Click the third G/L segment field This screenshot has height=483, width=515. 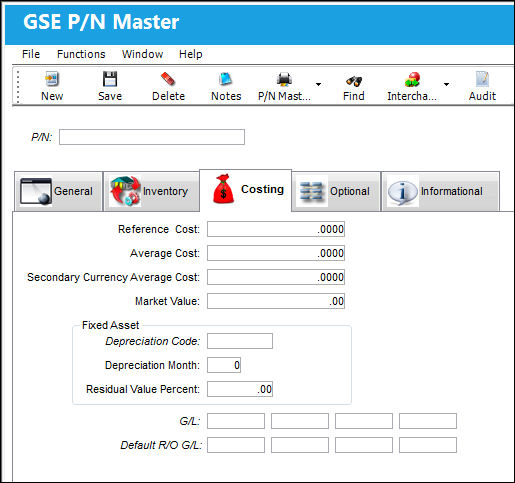[x=364, y=421]
